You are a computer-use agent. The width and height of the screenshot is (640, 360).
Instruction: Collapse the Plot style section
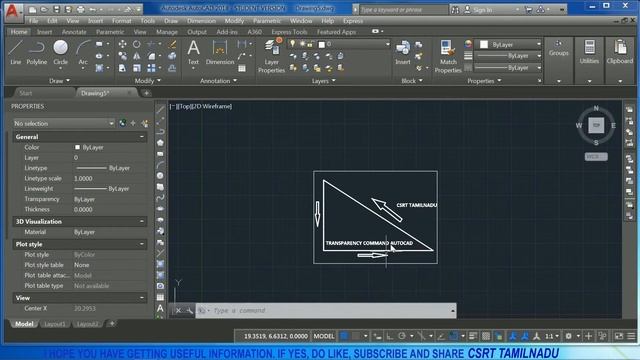click(x=142, y=244)
